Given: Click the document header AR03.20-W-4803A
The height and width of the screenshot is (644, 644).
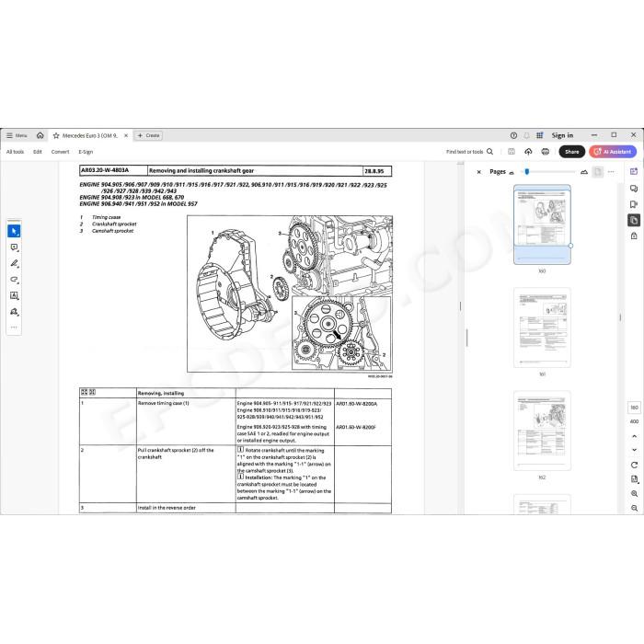Looking at the screenshot, I should [x=105, y=170].
